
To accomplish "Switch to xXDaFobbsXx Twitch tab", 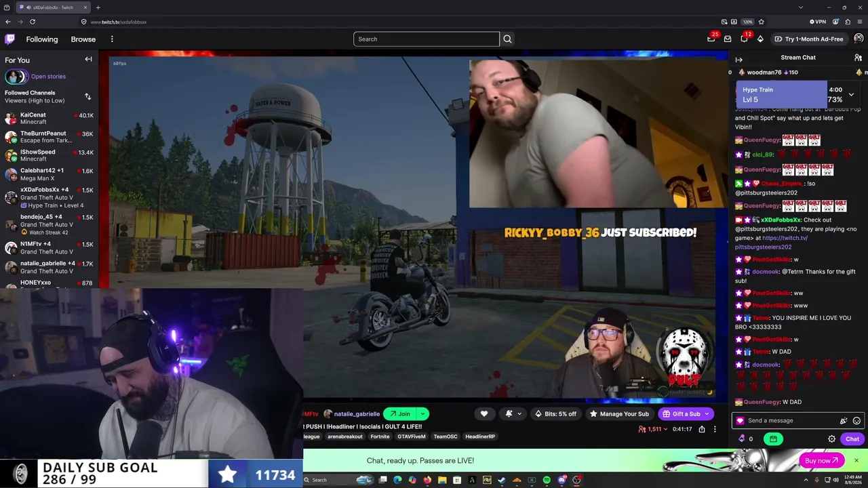I will tap(52, 7).
